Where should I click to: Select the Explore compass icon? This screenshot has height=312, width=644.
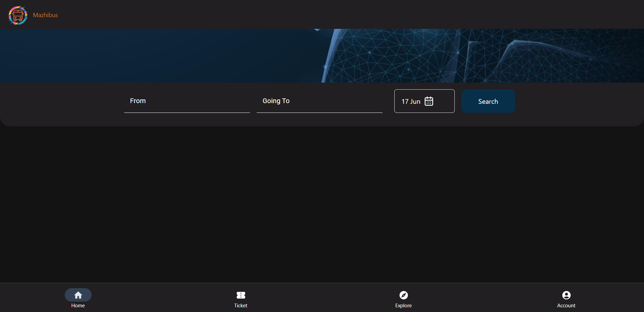(403, 295)
